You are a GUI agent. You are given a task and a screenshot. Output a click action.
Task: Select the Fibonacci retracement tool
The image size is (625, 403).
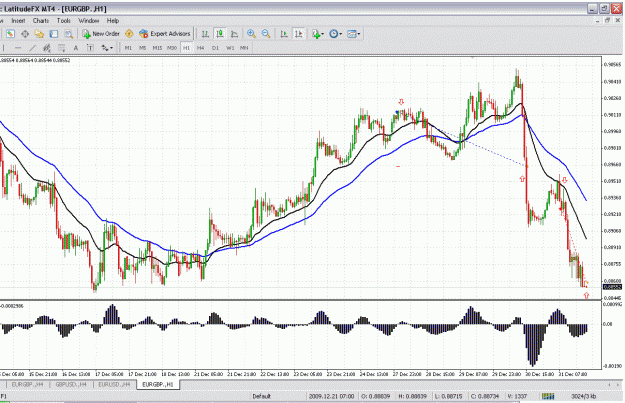click(61, 48)
